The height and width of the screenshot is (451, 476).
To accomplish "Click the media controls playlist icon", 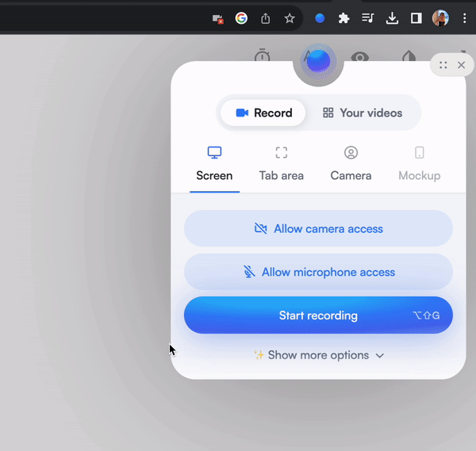I will coord(367,18).
